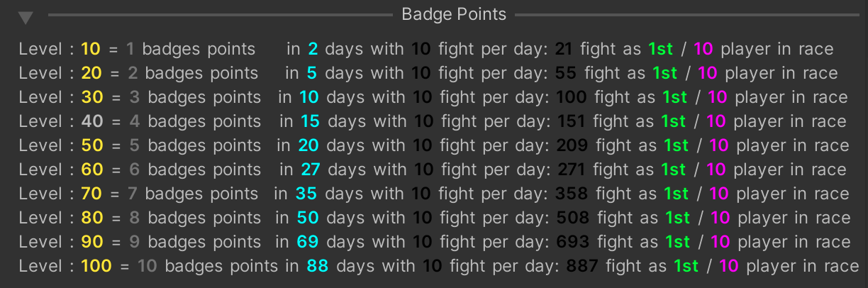Click the gray Level 40 number
Screen dimensions: 868x288
(x=92, y=121)
